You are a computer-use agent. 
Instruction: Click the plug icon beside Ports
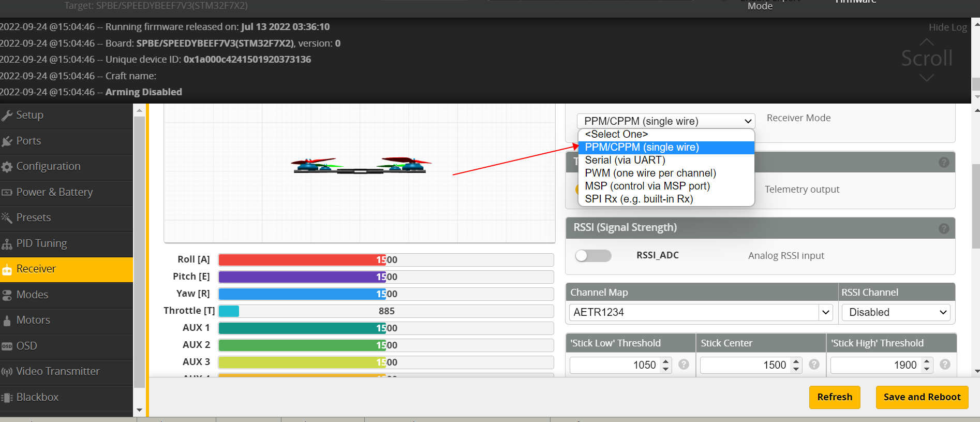[x=7, y=141]
